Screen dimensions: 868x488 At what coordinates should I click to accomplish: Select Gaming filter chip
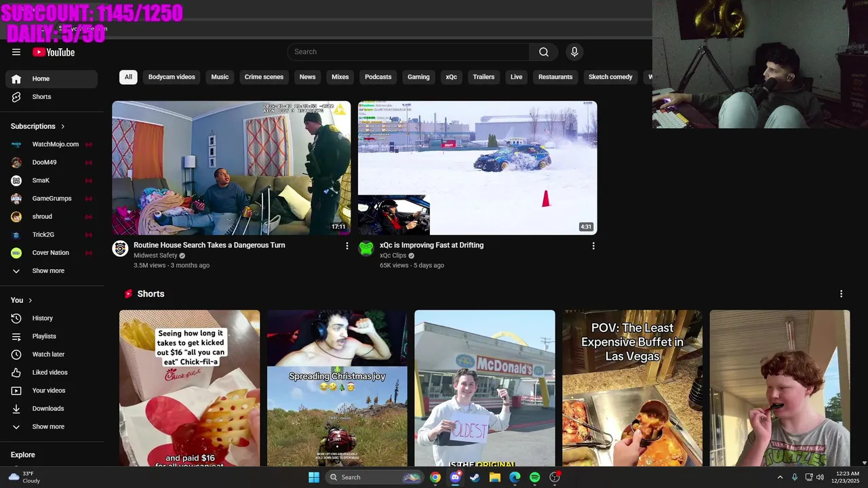coord(418,77)
